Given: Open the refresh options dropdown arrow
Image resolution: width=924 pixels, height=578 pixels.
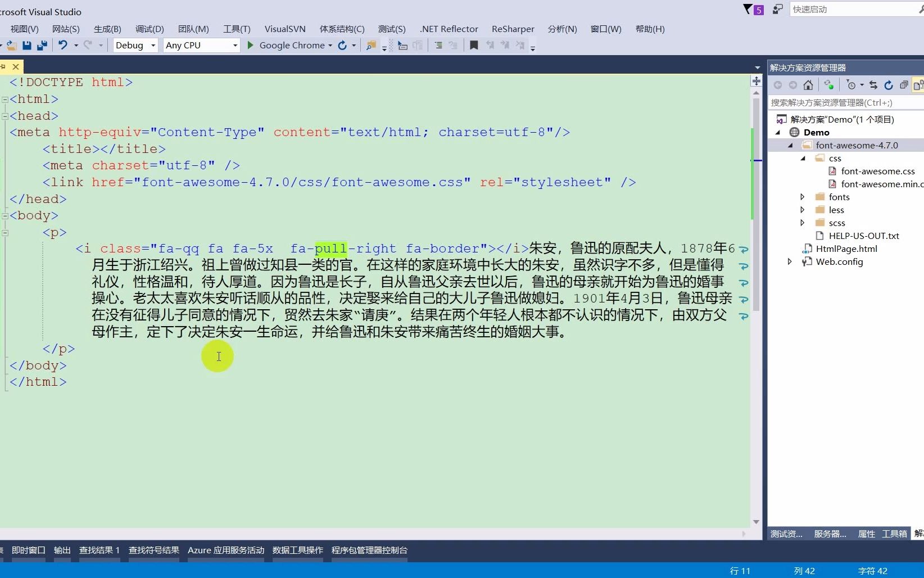Looking at the screenshot, I should [x=354, y=46].
